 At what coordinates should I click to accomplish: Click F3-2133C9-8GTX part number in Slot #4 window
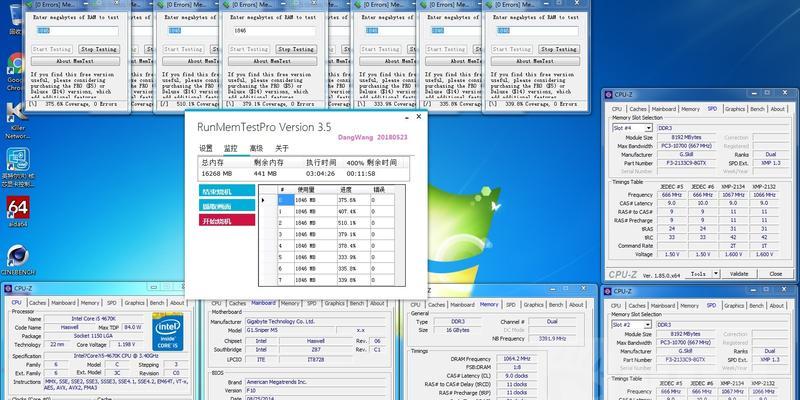click(686, 163)
